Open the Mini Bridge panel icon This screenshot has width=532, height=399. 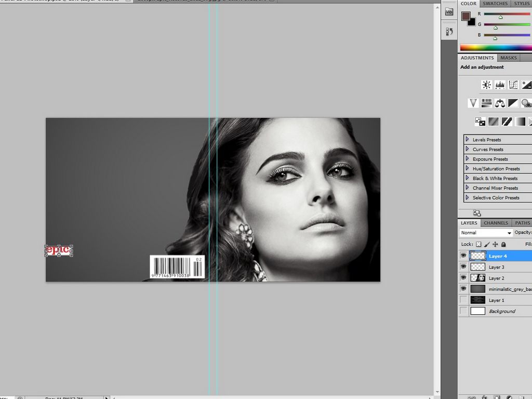[x=449, y=12]
